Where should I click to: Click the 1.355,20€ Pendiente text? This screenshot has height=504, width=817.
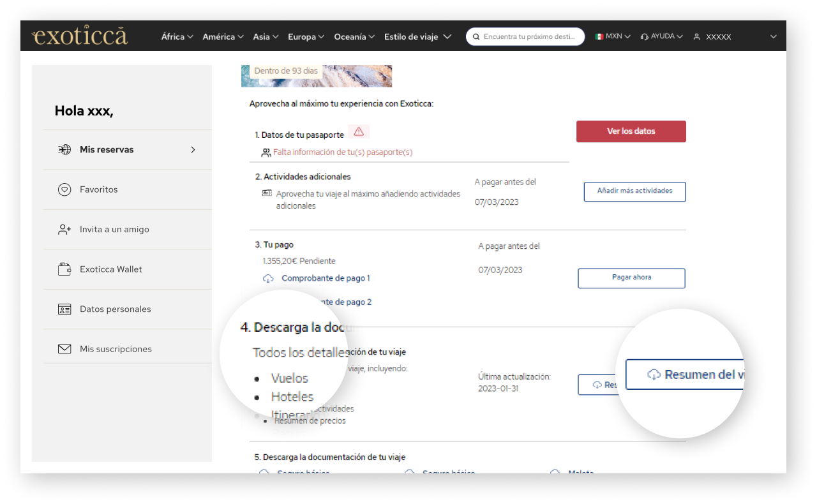point(299,261)
